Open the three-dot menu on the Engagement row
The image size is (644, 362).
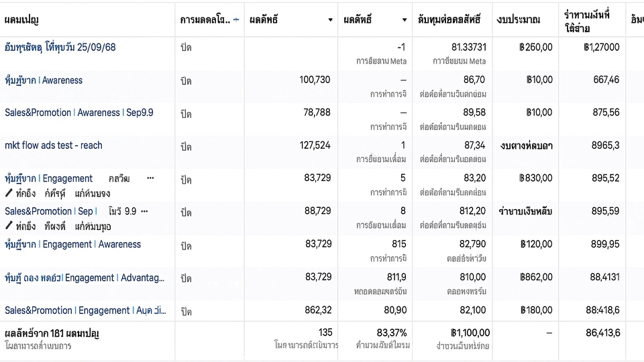point(150,178)
